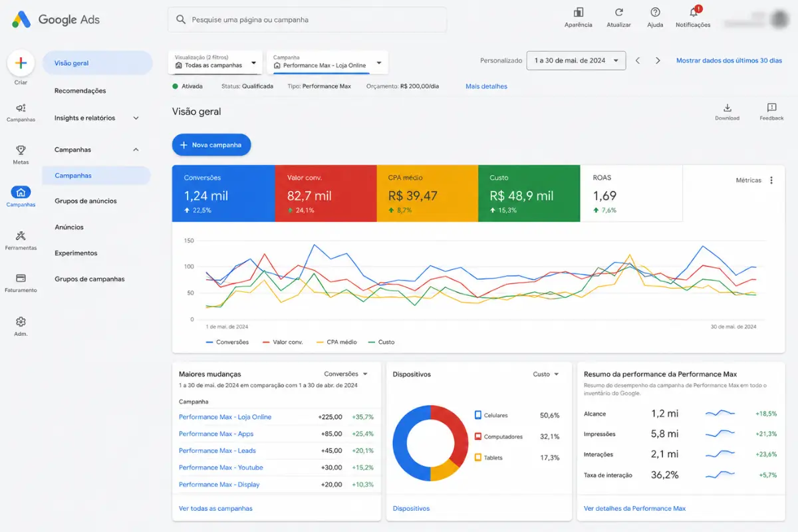Image resolution: width=798 pixels, height=532 pixels.
Task: Select the green Custo metric card
Action: pyautogui.click(x=529, y=194)
